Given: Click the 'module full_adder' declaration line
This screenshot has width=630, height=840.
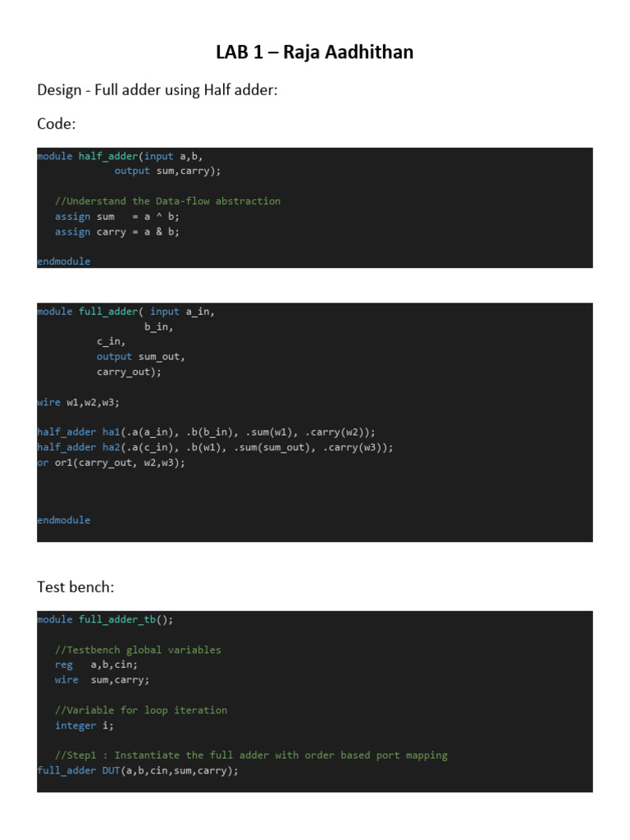Looking at the screenshot, I should (126, 312).
